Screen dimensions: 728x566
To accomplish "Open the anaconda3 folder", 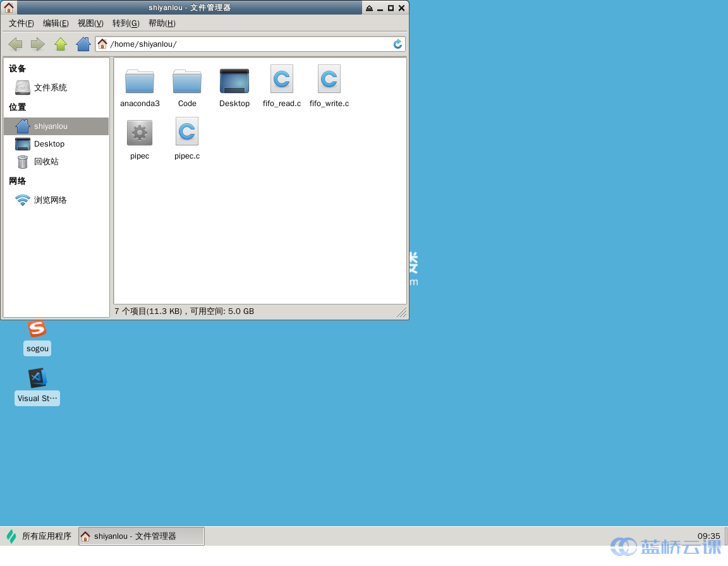I will coord(139,82).
